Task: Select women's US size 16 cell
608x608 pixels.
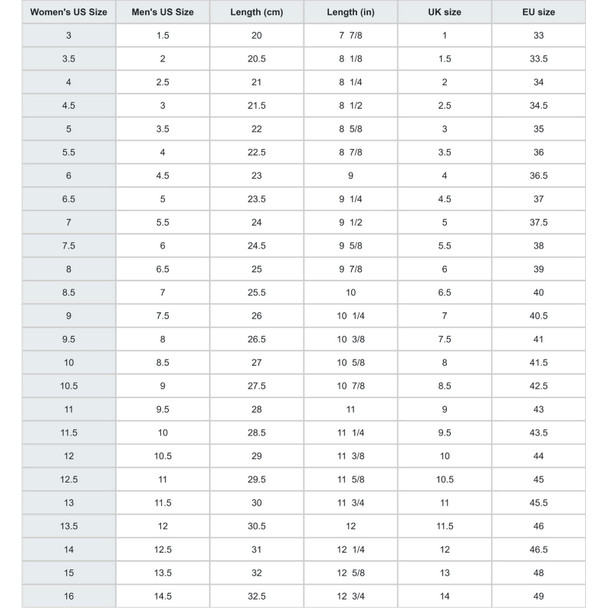Action: point(69,596)
